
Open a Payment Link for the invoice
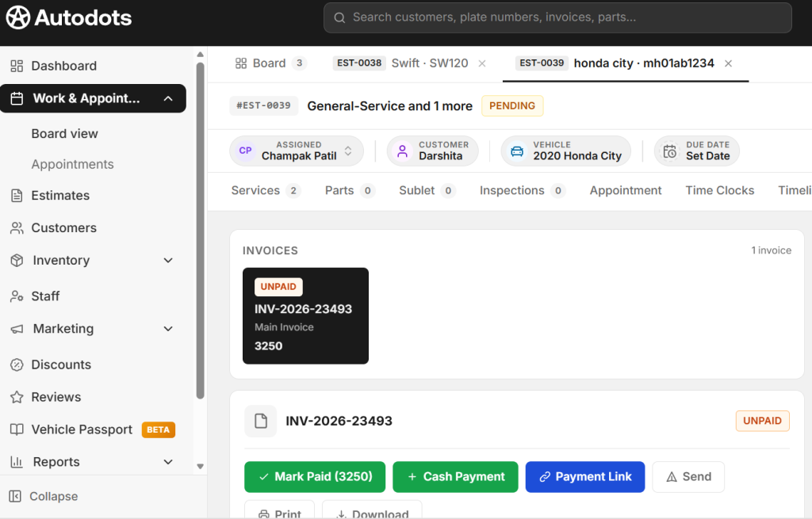click(584, 477)
